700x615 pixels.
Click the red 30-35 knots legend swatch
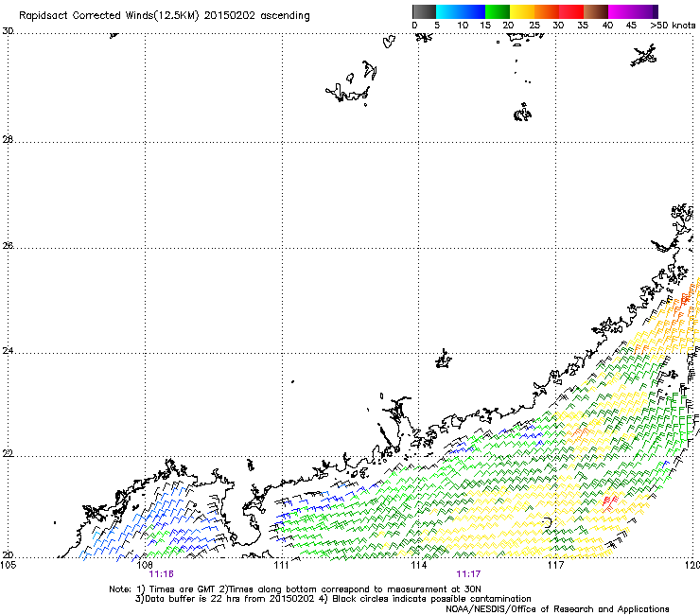pyautogui.click(x=571, y=11)
